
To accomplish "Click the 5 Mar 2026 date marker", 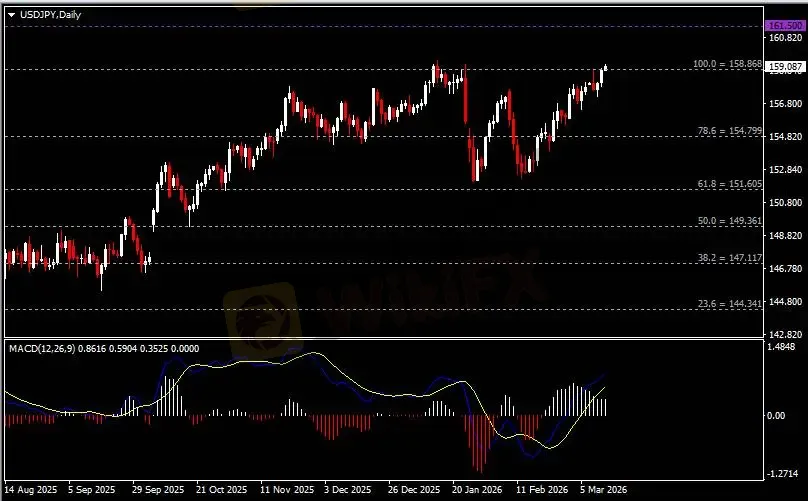I will click(x=605, y=491).
